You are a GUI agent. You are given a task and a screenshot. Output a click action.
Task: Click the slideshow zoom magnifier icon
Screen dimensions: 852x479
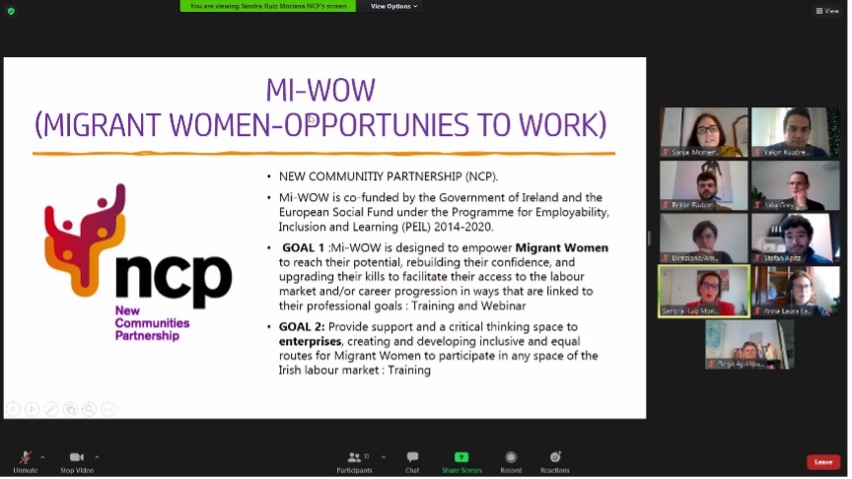[x=89, y=409]
